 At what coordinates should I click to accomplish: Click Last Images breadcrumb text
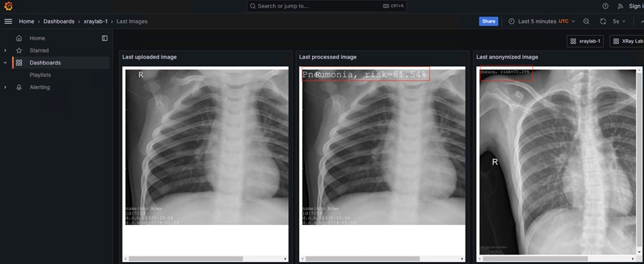[x=132, y=21]
